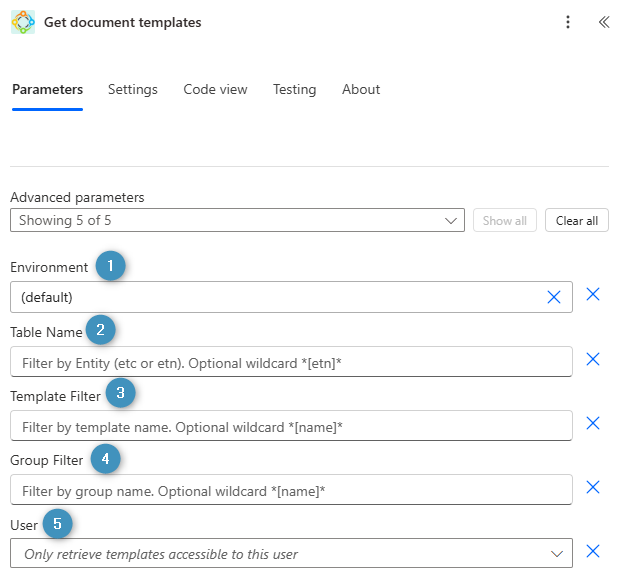The height and width of the screenshot is (580, 618).
Task: Open the User dropdown list
Action: 557,553
